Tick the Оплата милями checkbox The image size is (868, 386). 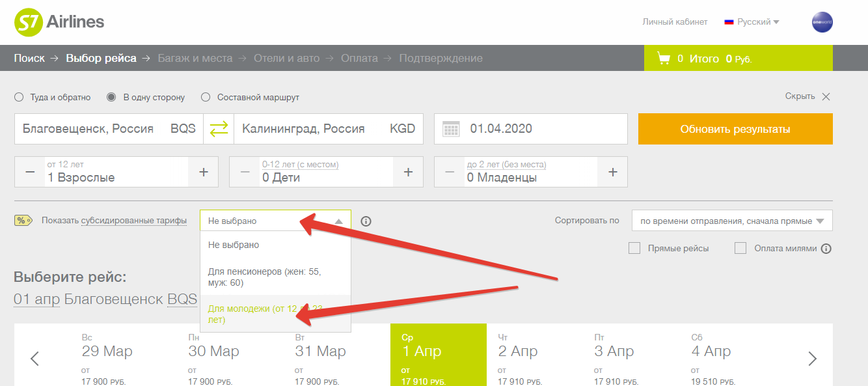click(x=740, y=248)
